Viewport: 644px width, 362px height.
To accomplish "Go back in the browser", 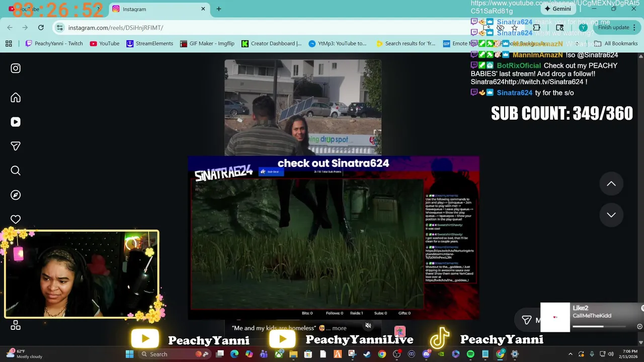I will click(x=10, y=28).
